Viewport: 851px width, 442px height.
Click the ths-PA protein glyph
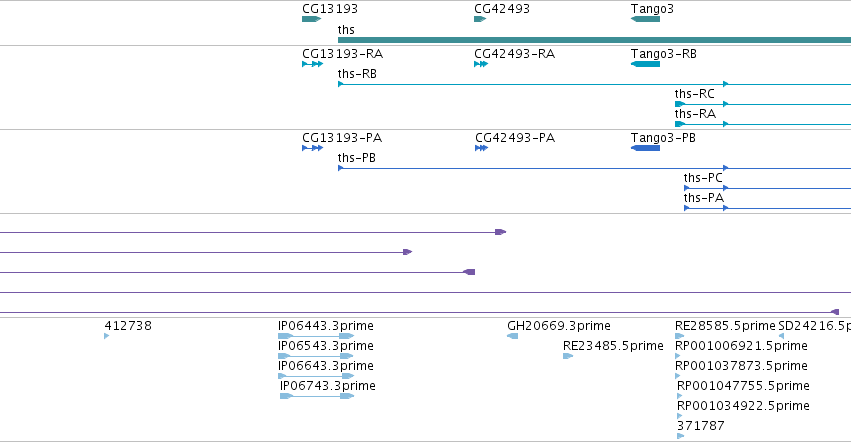767,208
